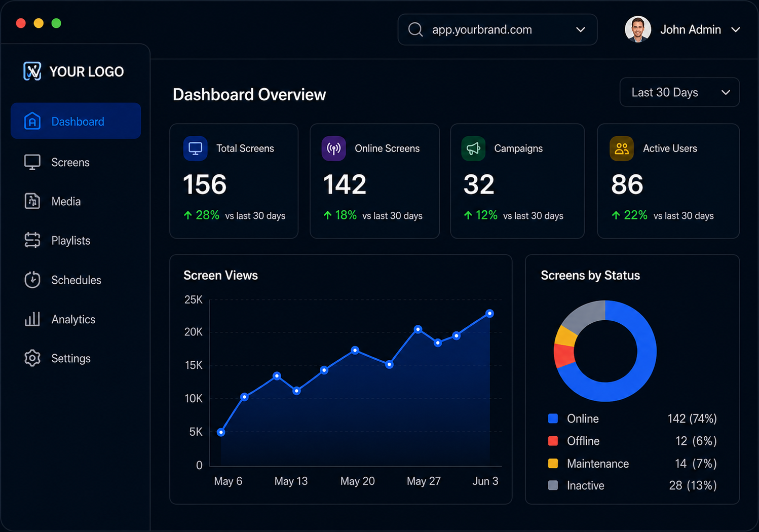Click the Total Screens value 156
Viewport: 759px width, 532px height.
point(205,184)
